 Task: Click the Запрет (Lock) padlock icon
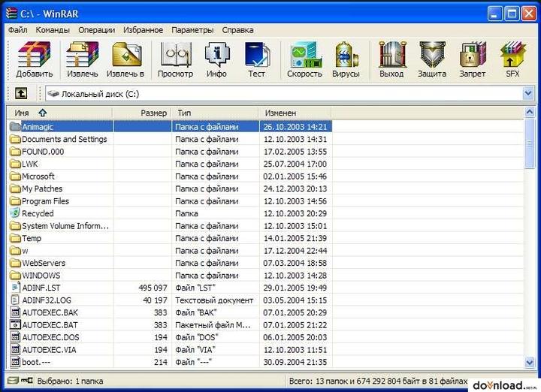coord(473,59)
